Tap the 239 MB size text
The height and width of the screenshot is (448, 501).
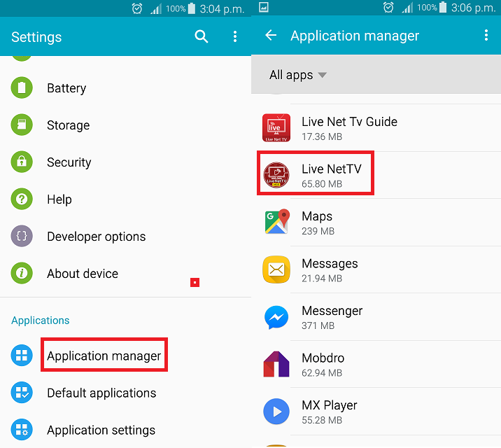click(x=318, y=231)
